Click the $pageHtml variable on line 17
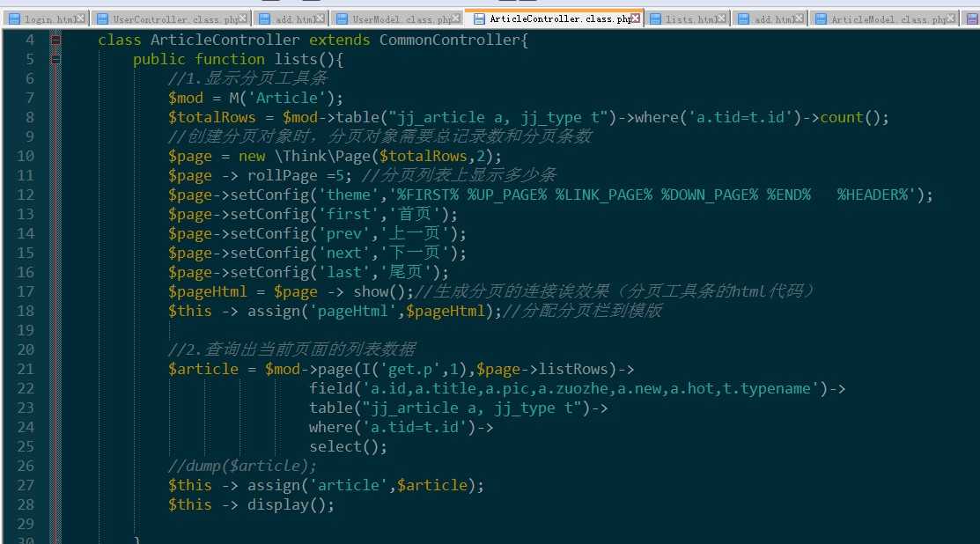The height and width of the screenshot is (544, 980). coord(207,291)
